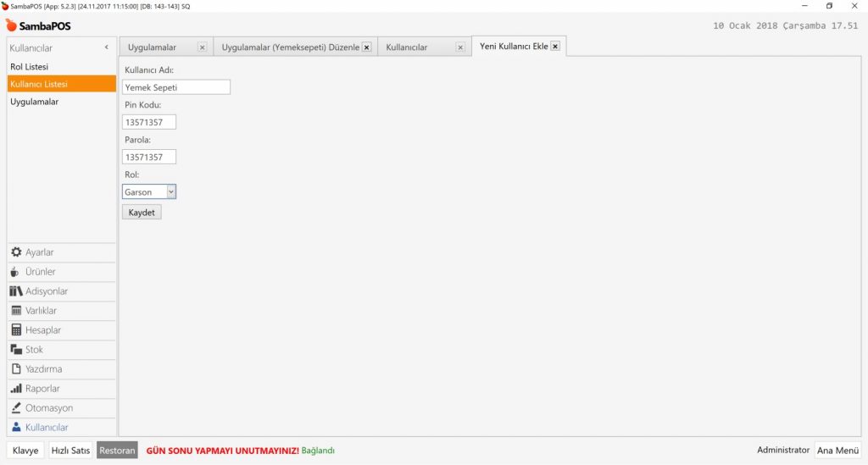Switch to the Uygulamalar tab
Viewport: 868px width, 465px height.
point(153,47)
